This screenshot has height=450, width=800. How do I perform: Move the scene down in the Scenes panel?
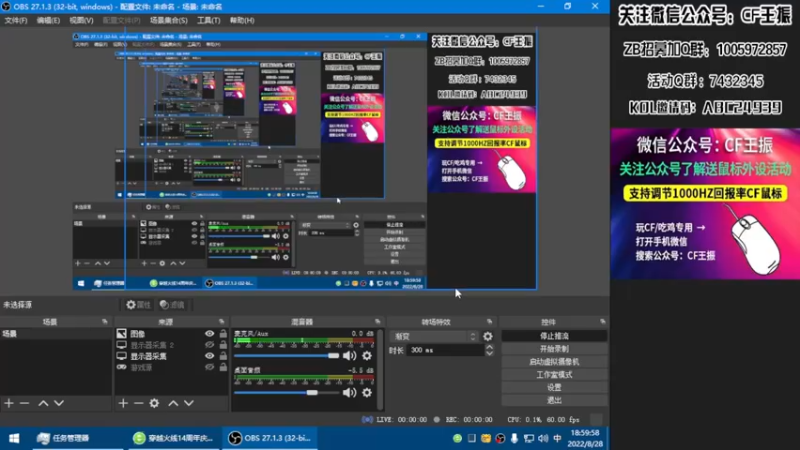pyautogui.click(x=59, y=403)
